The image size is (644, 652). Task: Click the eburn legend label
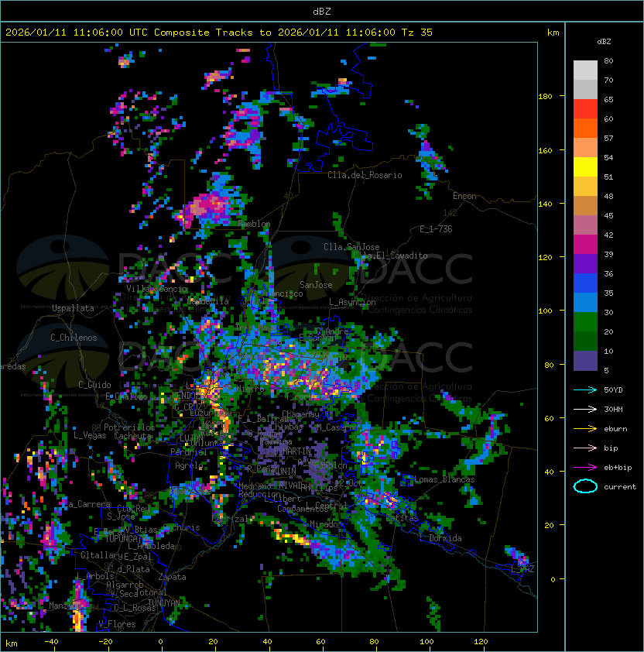[615, 429]
